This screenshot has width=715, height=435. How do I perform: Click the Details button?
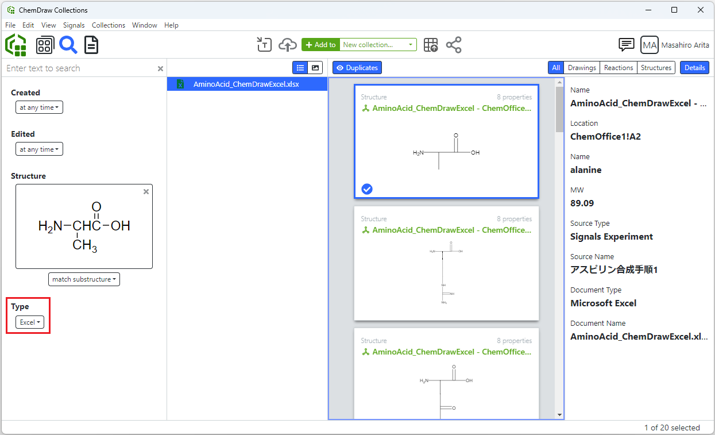click(694, 68)
